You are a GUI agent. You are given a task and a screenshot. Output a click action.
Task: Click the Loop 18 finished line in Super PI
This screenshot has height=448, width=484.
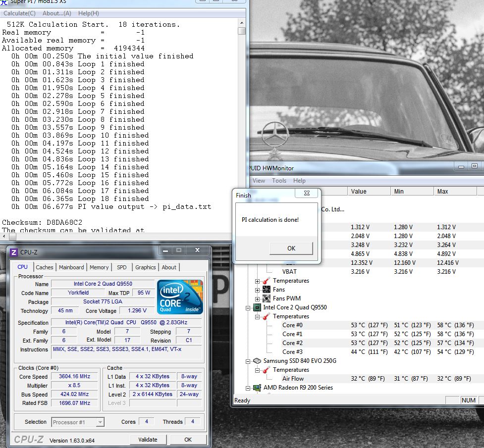point(80,199)
